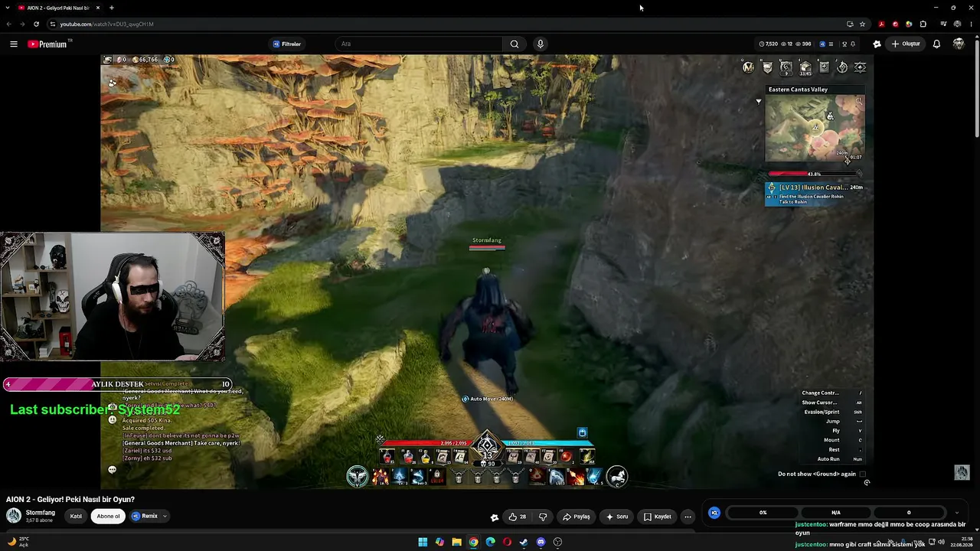The image size is (980, 551).
Task: Bookmark this page with the star icon
Action: tap(862, 24)
